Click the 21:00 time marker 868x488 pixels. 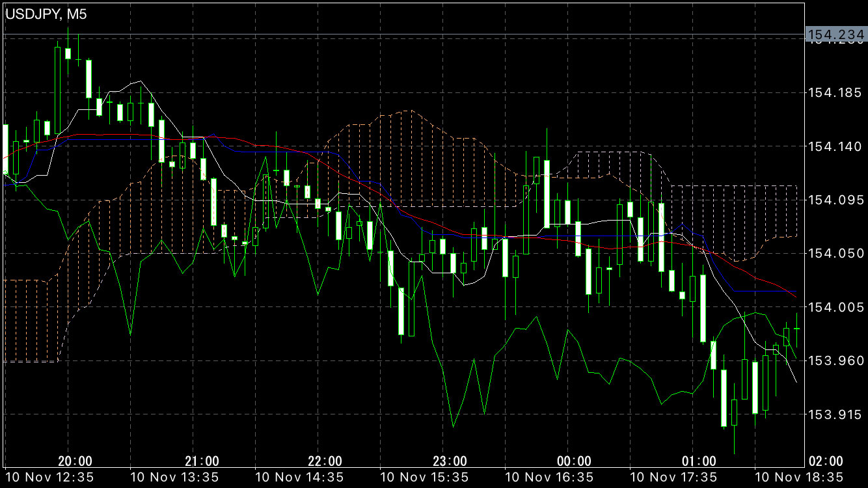pos(202,461)
